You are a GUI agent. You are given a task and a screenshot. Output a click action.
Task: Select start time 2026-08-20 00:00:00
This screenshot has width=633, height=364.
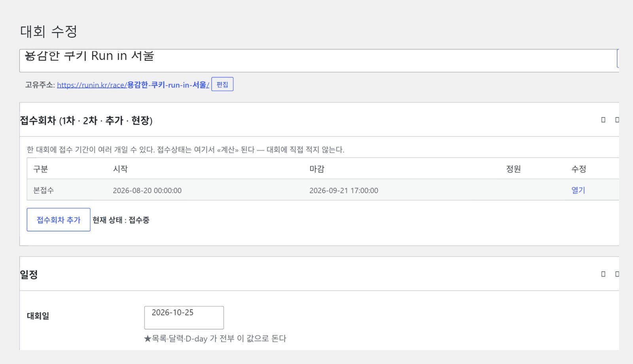click(x=147, y=190)
